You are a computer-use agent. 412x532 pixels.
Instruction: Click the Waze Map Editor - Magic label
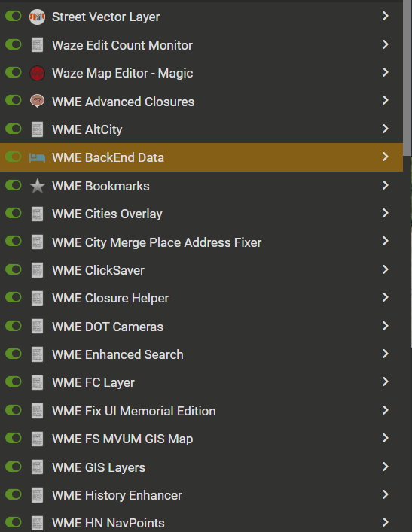(x=122, y=73)
